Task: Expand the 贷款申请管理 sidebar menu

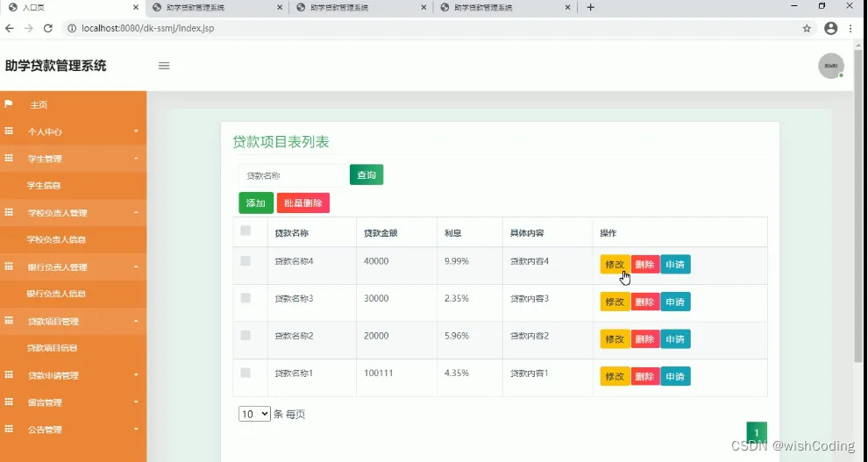Action: [73, 376]
